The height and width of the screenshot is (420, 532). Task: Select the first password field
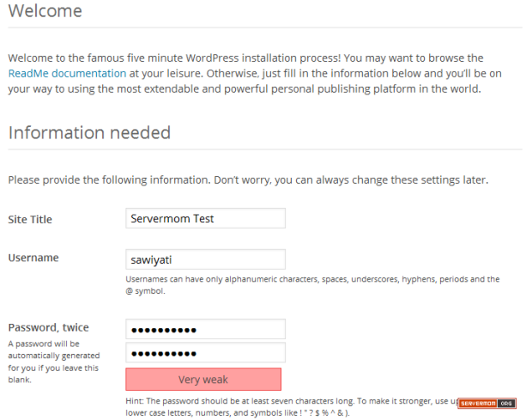click(205, 329)
